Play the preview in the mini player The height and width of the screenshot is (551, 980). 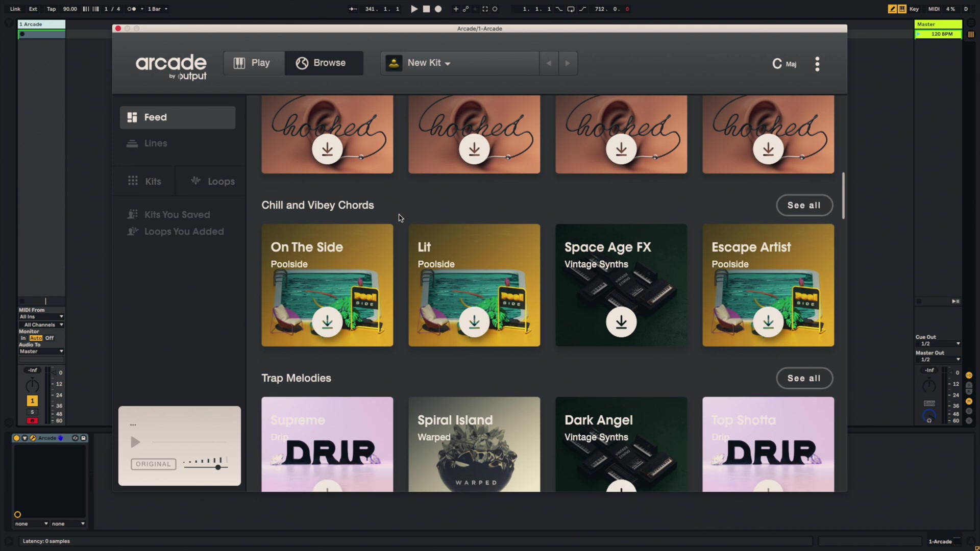click(135, 442)
